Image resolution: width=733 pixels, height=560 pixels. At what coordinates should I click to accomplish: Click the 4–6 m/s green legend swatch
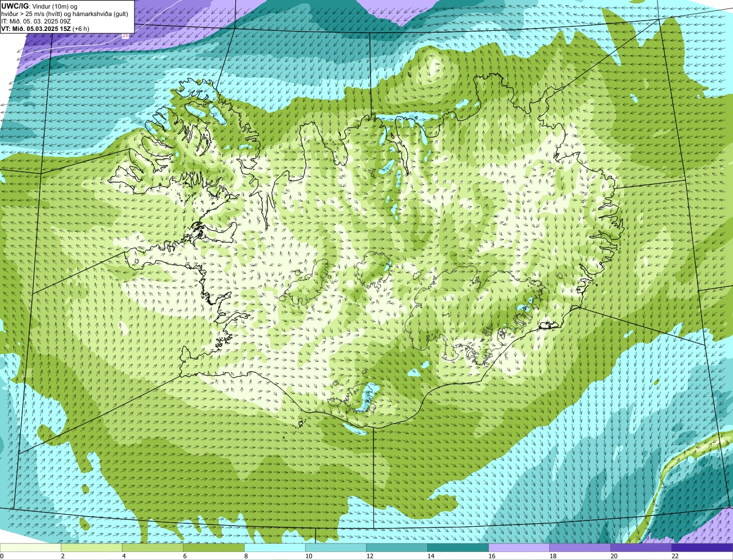[152, 547]
